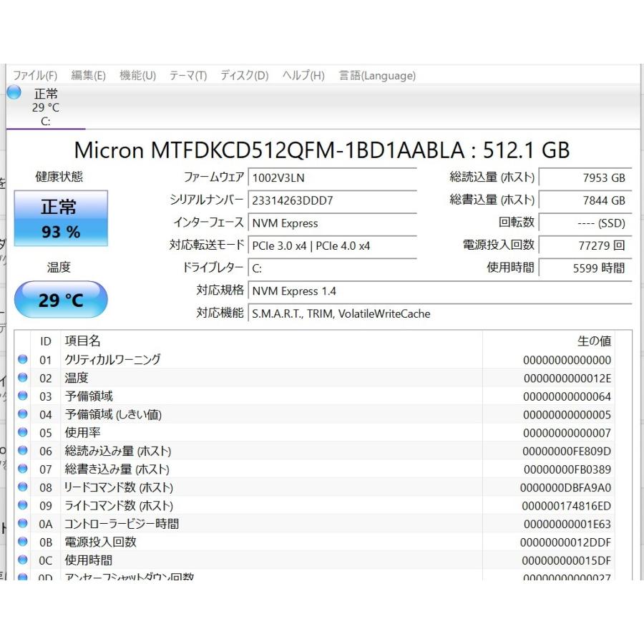Image resolution: width=644 pixels, height=644 pixels.
Task: Click power on hours value 5599 時間
Action: click(x=585, y=268)
